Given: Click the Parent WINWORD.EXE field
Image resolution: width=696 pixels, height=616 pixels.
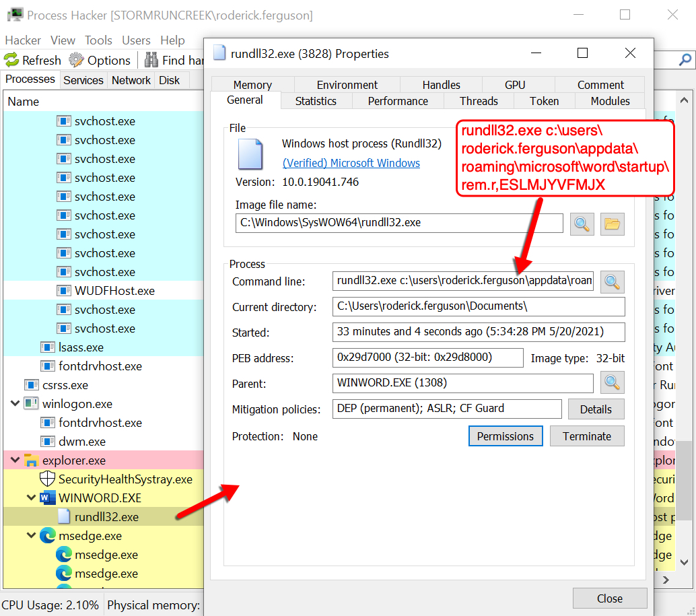Looking at the screenshot, I should [x=463, y=383].
